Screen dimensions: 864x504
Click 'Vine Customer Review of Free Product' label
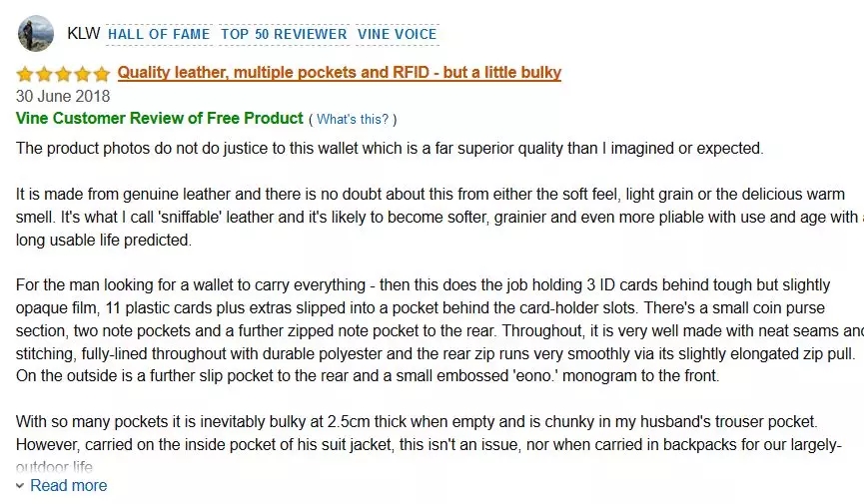coord(160,119)
